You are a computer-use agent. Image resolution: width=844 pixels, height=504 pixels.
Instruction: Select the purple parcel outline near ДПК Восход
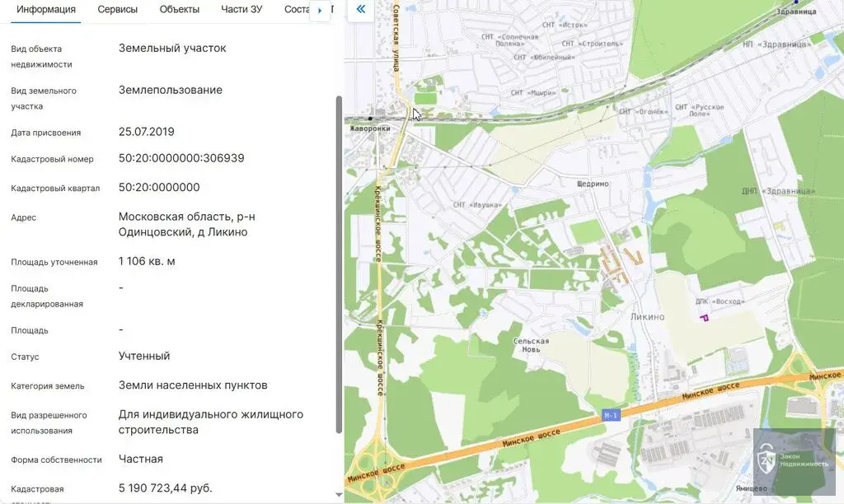click(x=703, y=316)
